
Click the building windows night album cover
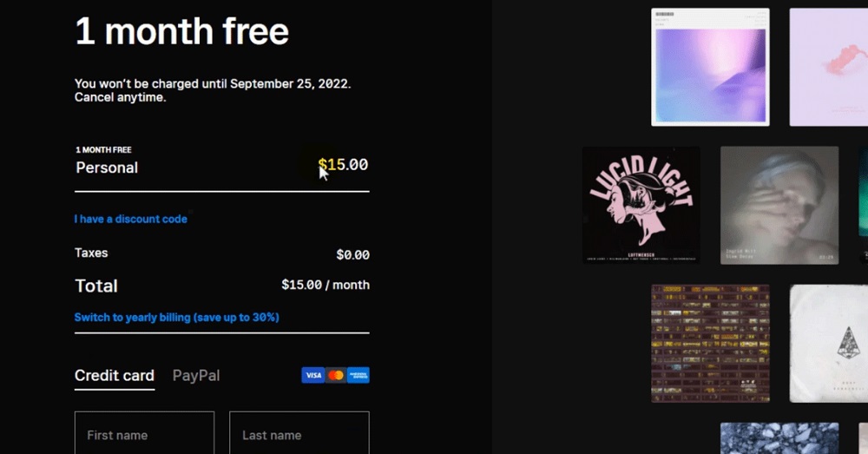click(710, 343)
